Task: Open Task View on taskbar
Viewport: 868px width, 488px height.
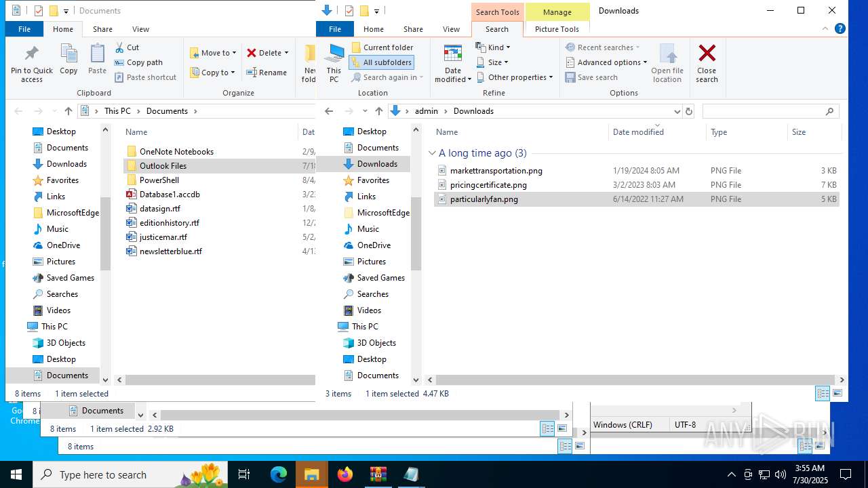Action: click(245, 474)
